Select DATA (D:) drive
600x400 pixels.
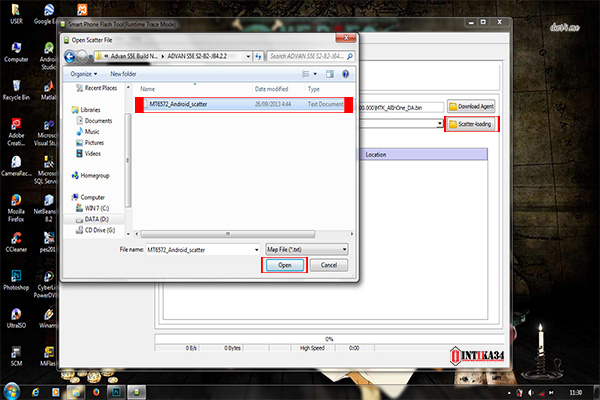click(92, 219)
